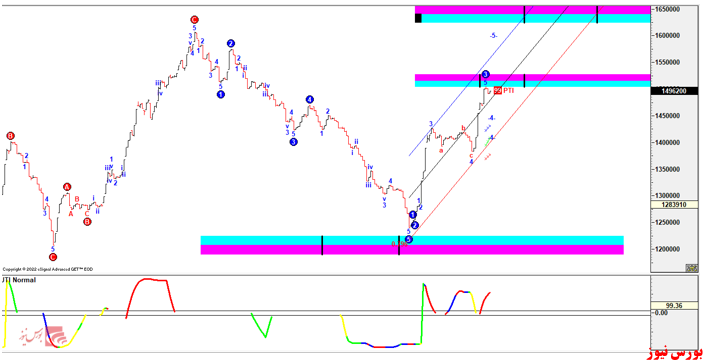The width and height of the screenshot is (706, 364).
Task: Select the red circled C label at the 1200000 low
Action: tap(53, 257)
